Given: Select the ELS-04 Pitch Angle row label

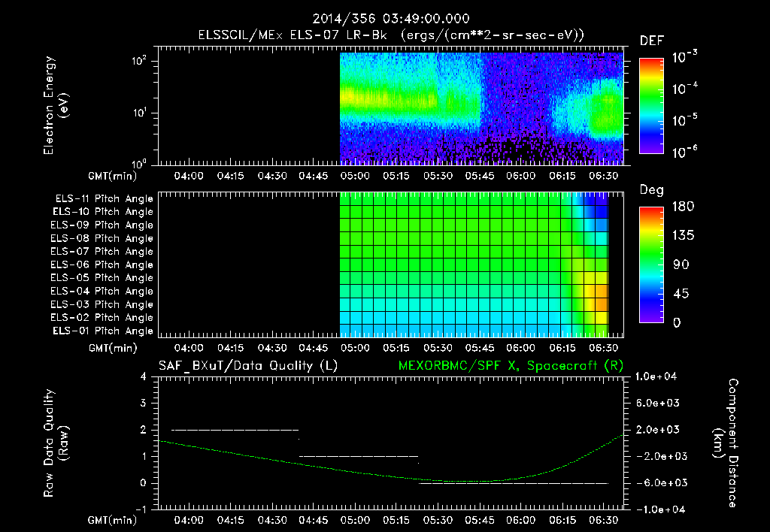Looking at the screenshot, I should (102, 291).
